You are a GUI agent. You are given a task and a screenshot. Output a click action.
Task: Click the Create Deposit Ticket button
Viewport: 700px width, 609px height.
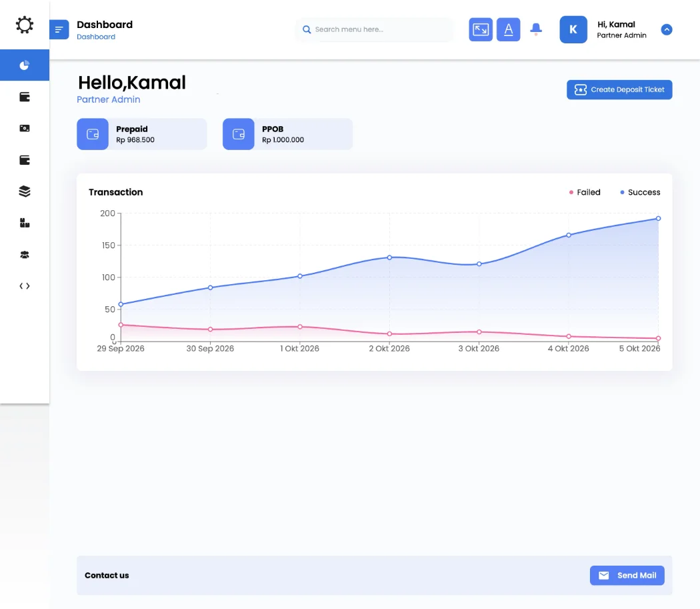[619, 90]
